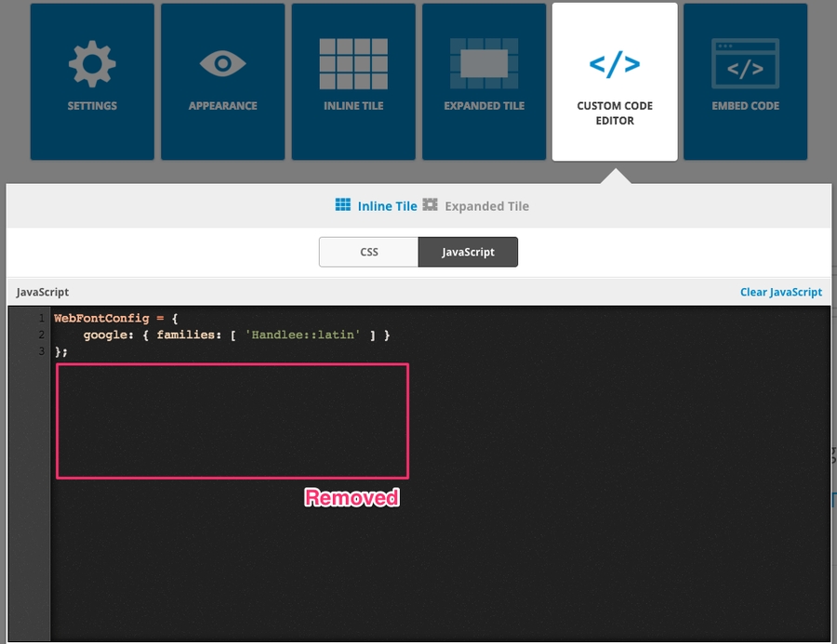Click line number 2 in the gutter
The height and width of the screenshot is (644, 837).
point(41,335)
